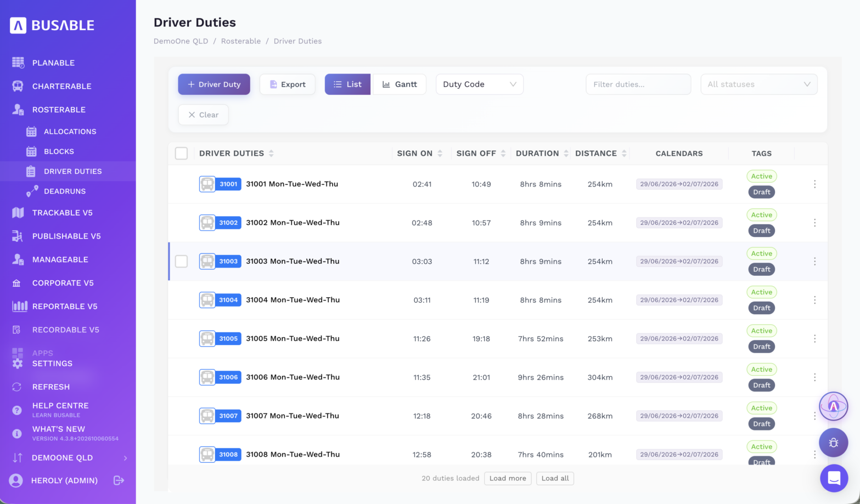
Task: Tick the checkbox for duty 31003
Action: click(181, 262)
